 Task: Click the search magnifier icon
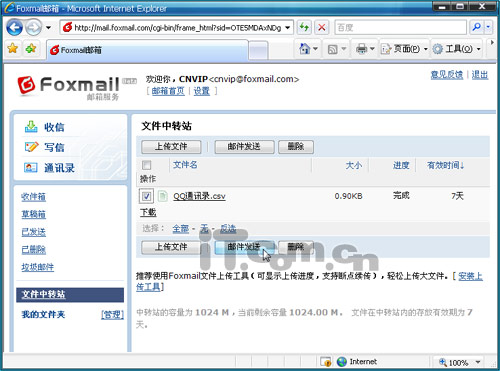point(477,27)
